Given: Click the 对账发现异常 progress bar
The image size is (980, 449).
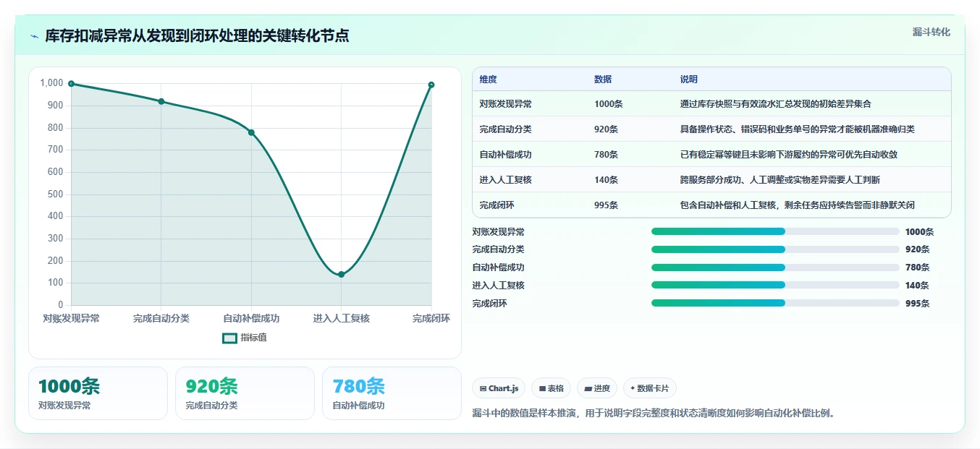Looking at the screenshot, I should click(x=775, y=231).
